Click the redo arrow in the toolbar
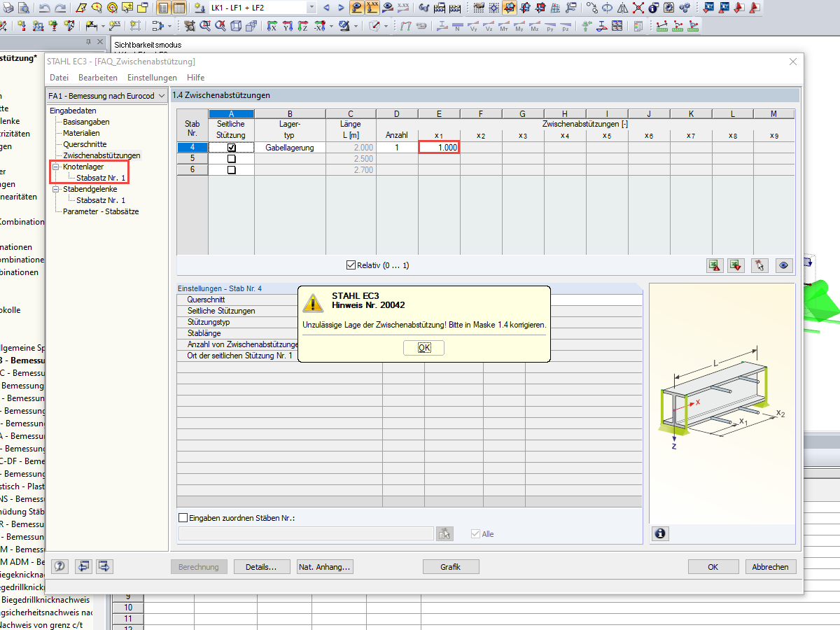The image size is (840, 630). tap(60, 8)
